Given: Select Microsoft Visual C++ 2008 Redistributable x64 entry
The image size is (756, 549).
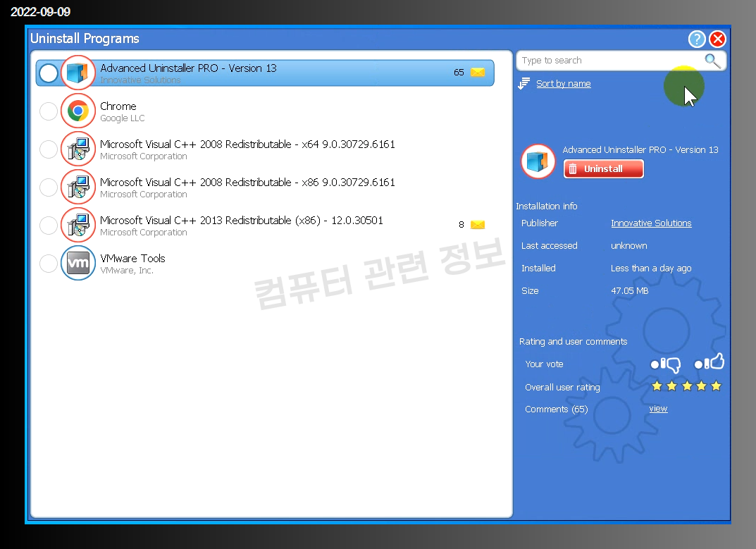Looking at the screenshot, I should point(247,144).
